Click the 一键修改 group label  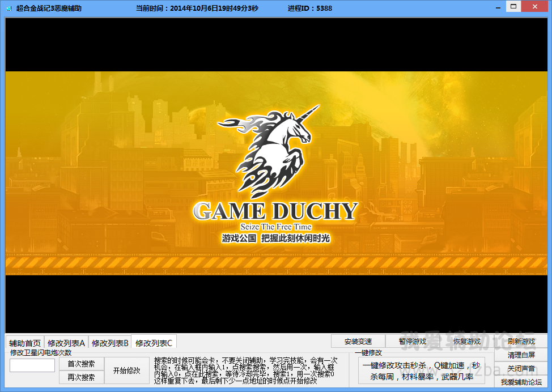[368, 352]
